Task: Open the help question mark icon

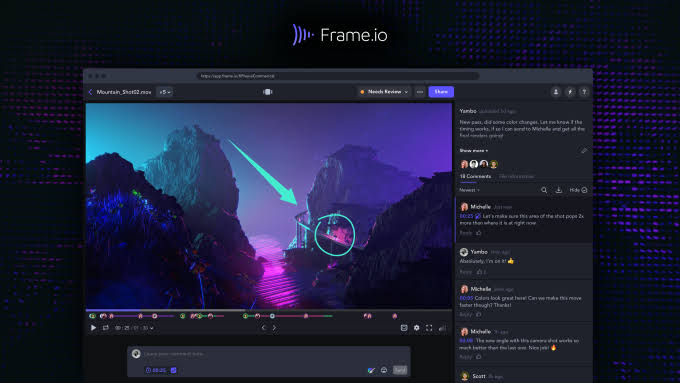Action: pos(584,92)
